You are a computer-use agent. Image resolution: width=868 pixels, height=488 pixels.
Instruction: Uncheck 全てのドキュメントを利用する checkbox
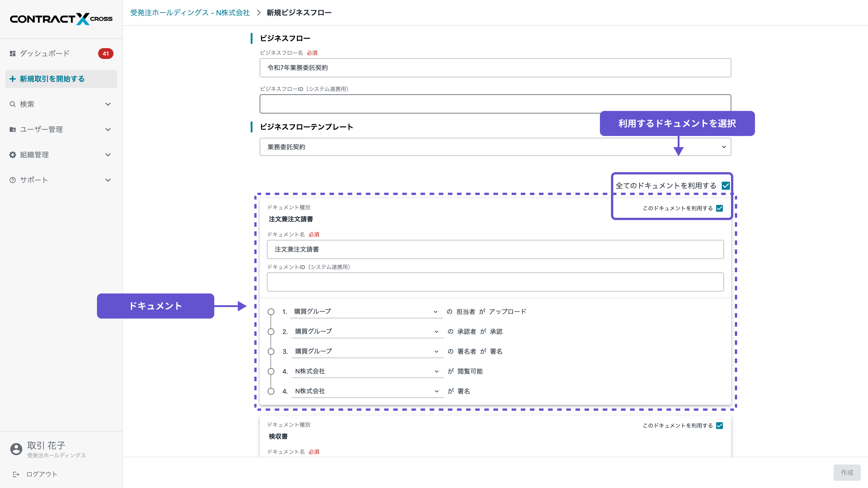[x=725, y=185]
